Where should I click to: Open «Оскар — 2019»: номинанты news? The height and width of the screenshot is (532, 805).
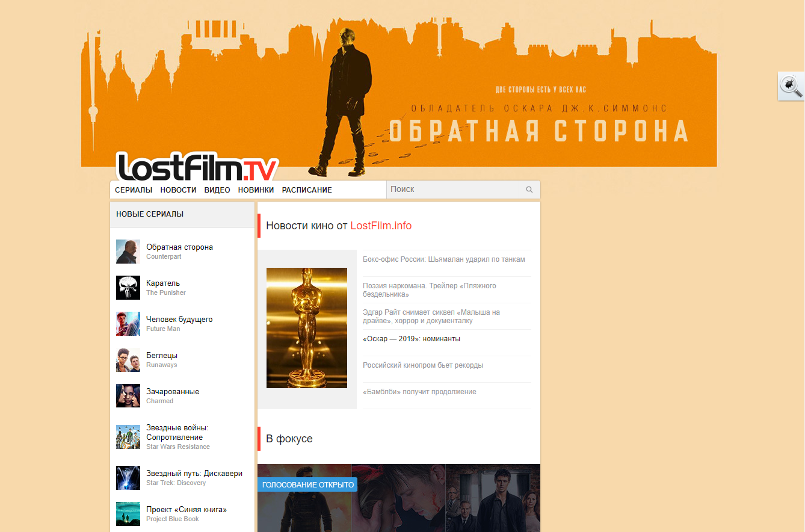tap(412, 339)
